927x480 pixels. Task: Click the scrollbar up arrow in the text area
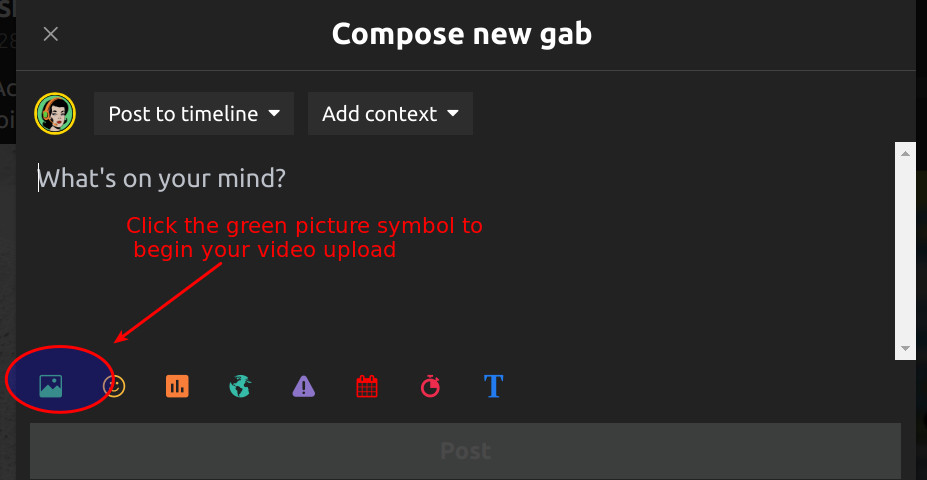click(906, 152)
